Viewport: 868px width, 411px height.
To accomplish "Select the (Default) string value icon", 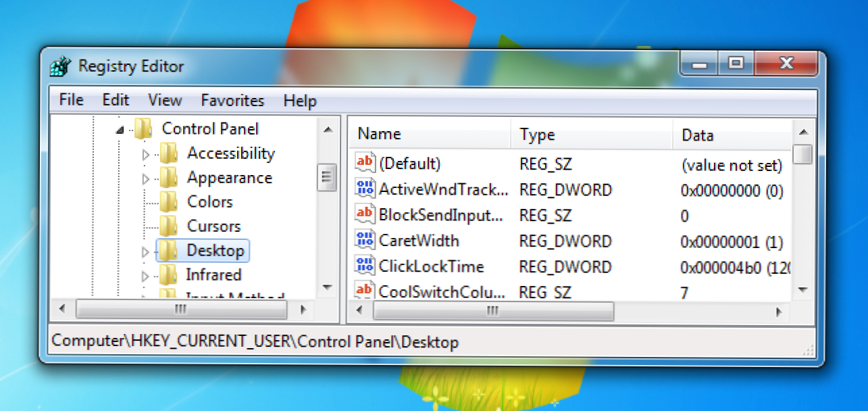I will 365,163.
